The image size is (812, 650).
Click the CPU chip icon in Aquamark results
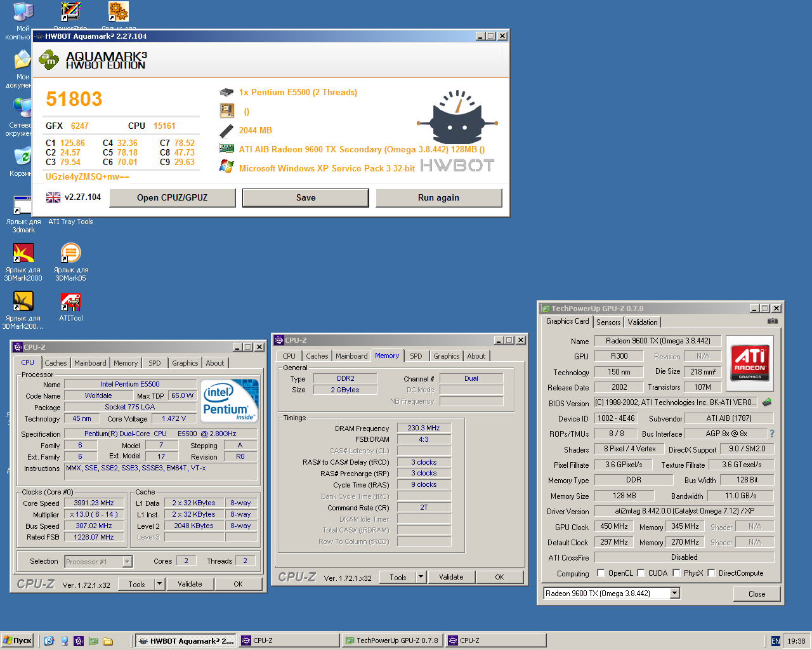tap(226, 92)
